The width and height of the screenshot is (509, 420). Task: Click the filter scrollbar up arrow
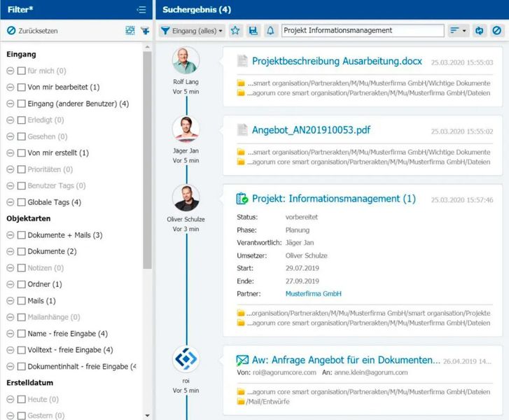(x=147, y=47)
